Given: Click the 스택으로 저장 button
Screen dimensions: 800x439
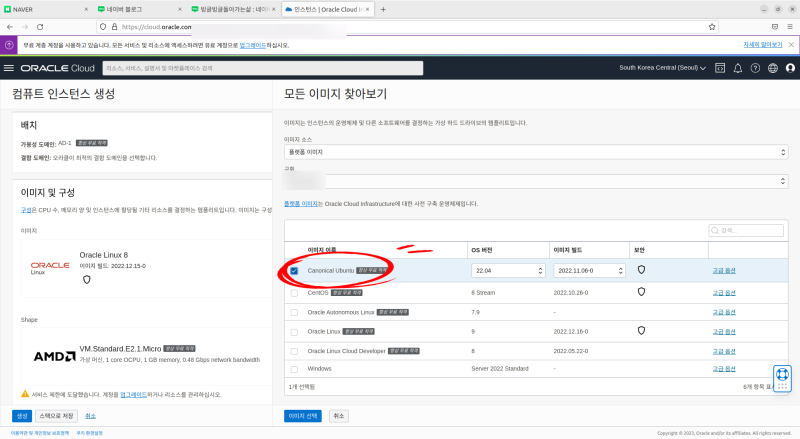Looking at the screenshot, I should point(56,416).
